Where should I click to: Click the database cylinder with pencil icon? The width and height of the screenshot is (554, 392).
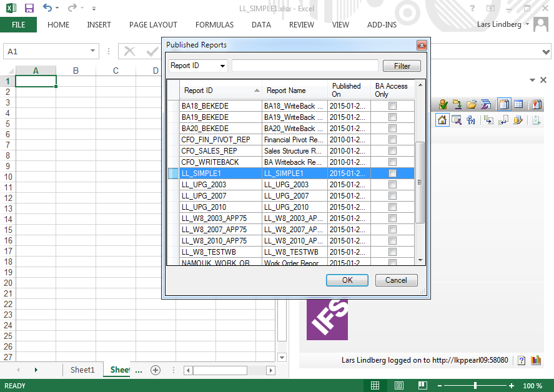518,120
